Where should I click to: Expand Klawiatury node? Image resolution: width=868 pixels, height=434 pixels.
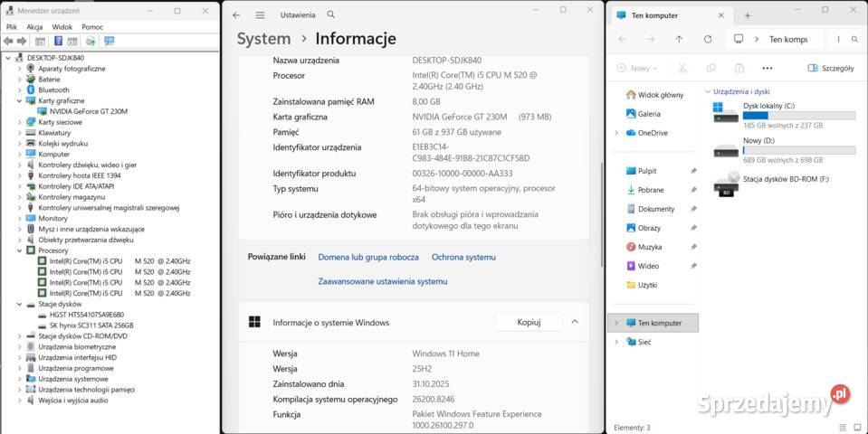pos(19,133)
